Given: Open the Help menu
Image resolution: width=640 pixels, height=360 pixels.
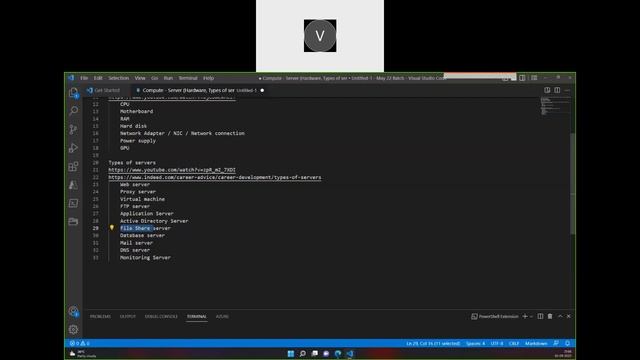Looking at the screenshot, I should click(209, 78).
